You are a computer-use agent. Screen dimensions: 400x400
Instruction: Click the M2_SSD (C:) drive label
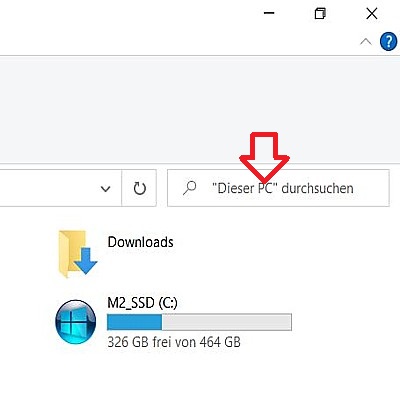[x=142, y=303]
